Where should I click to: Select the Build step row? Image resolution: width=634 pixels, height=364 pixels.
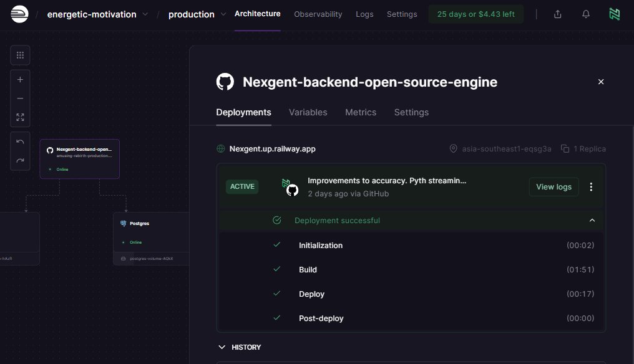tap(411, 269)
